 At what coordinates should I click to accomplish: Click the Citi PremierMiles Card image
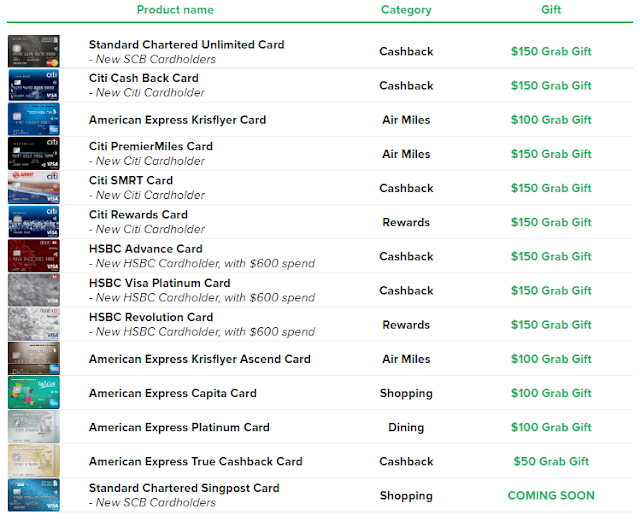pos(33,154)
